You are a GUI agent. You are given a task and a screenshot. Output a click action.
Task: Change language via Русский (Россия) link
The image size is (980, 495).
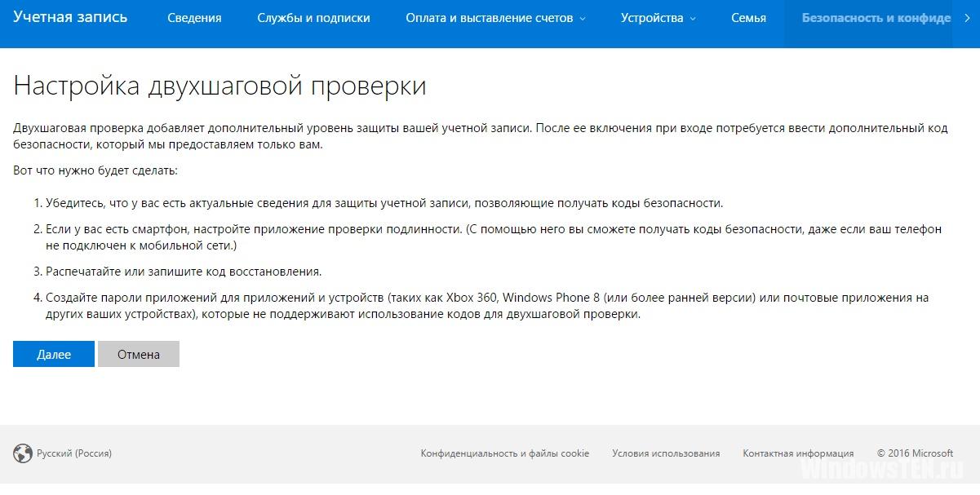click(74, 453)
